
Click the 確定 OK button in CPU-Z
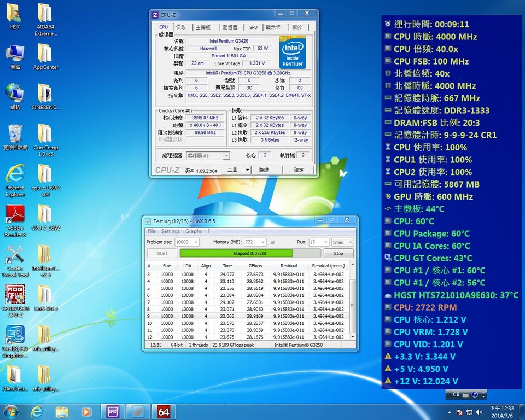[x=299, y=170]
